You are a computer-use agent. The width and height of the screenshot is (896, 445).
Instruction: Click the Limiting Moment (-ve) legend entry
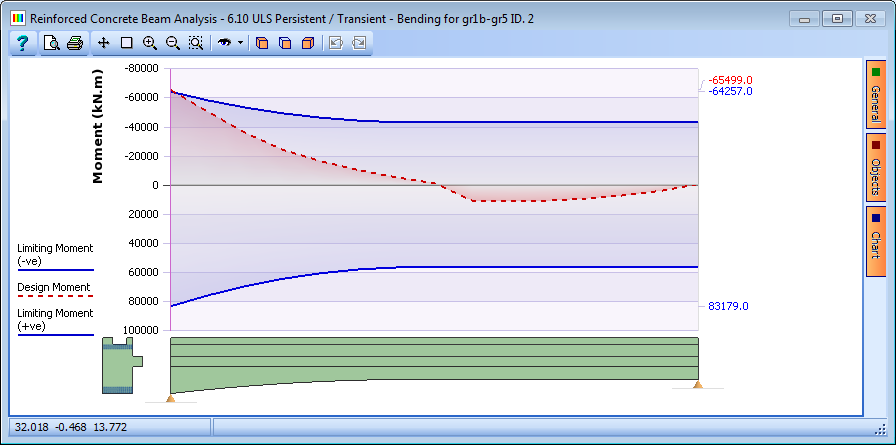click(55, 256)
